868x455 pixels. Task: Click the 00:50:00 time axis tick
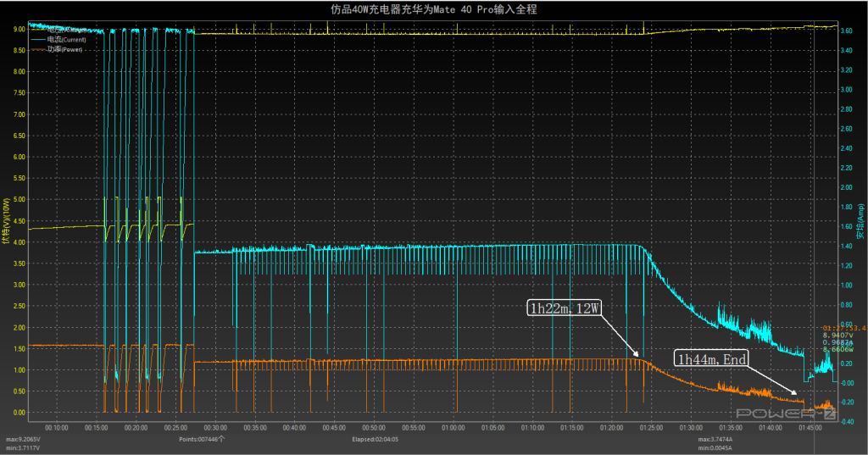374,428
